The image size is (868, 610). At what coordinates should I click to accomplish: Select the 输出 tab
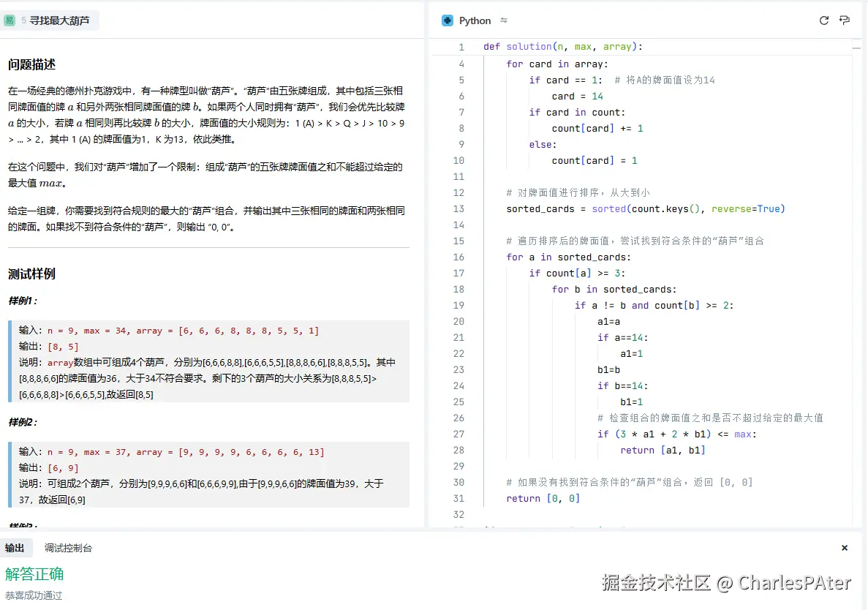pos(16,547)
